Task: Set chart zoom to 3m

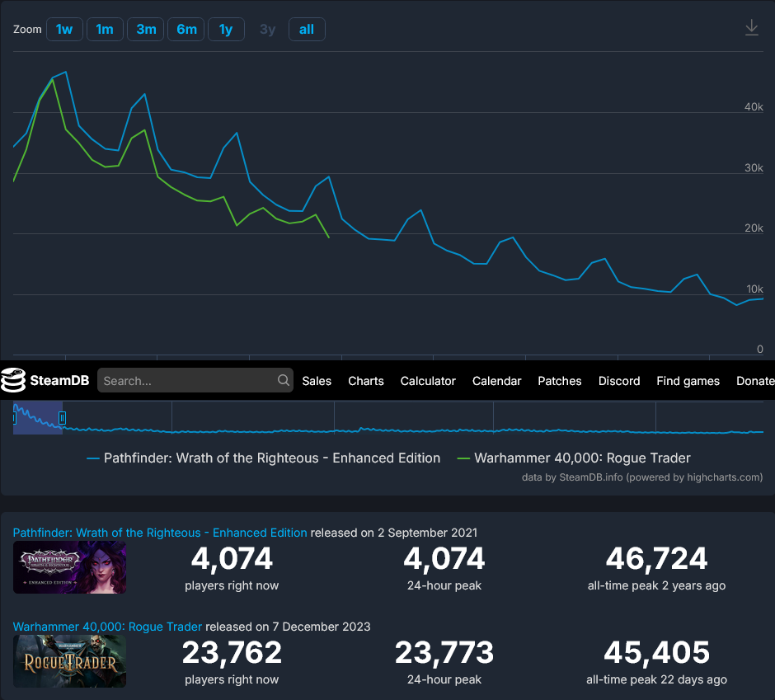Action: point(146,30)
